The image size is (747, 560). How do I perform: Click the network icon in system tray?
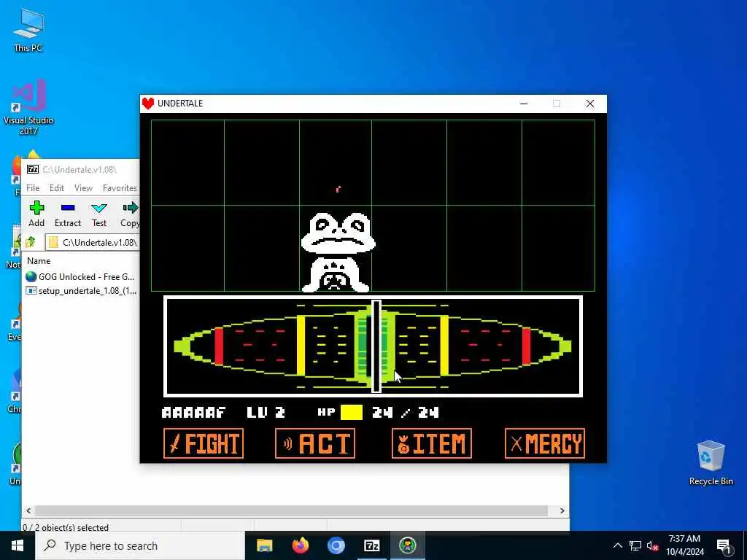pos(635,545)
